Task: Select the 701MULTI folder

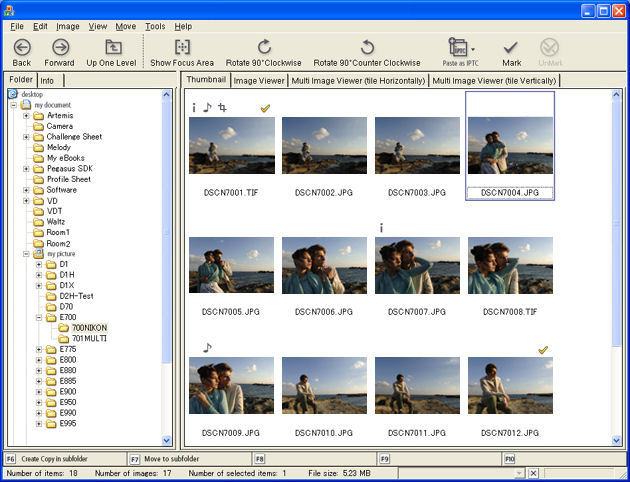Action: pyautogui.click(x=89, y=338)
